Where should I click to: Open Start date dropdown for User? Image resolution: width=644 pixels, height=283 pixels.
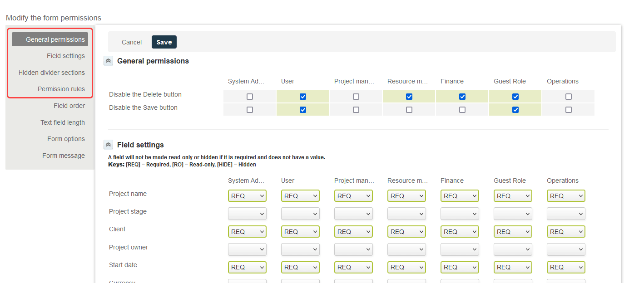coord(300,267)
